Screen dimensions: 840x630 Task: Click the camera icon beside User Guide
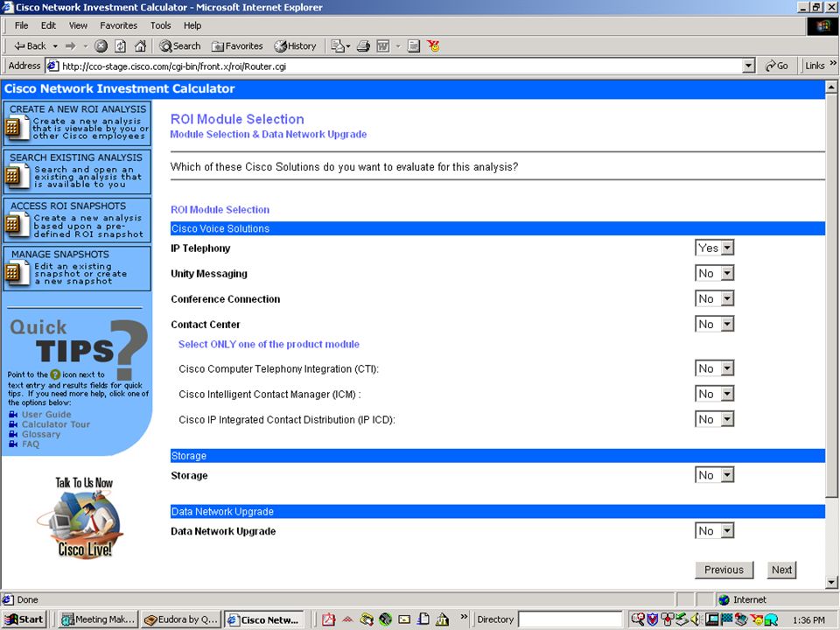pos(13,415)
